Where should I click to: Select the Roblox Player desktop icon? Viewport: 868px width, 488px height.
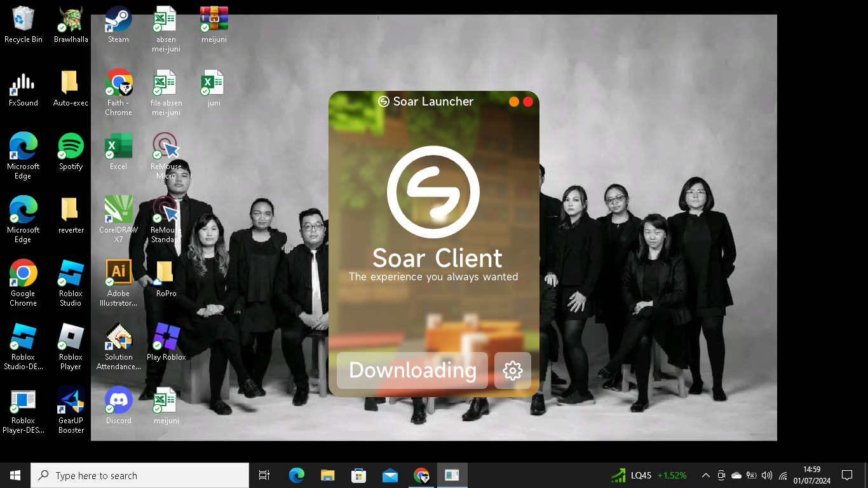click(71, 348)
